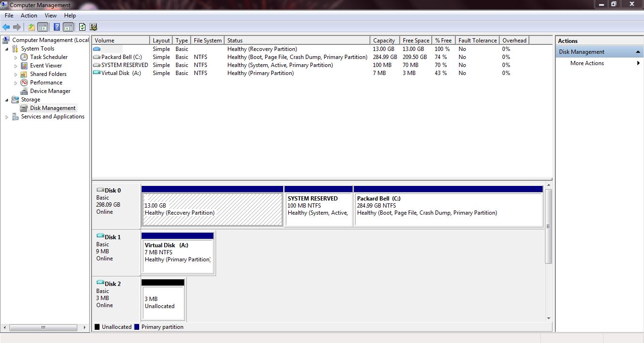Click the Back arrow in the toolbar
Screen dimensions: 644x343
click(6, 27)
